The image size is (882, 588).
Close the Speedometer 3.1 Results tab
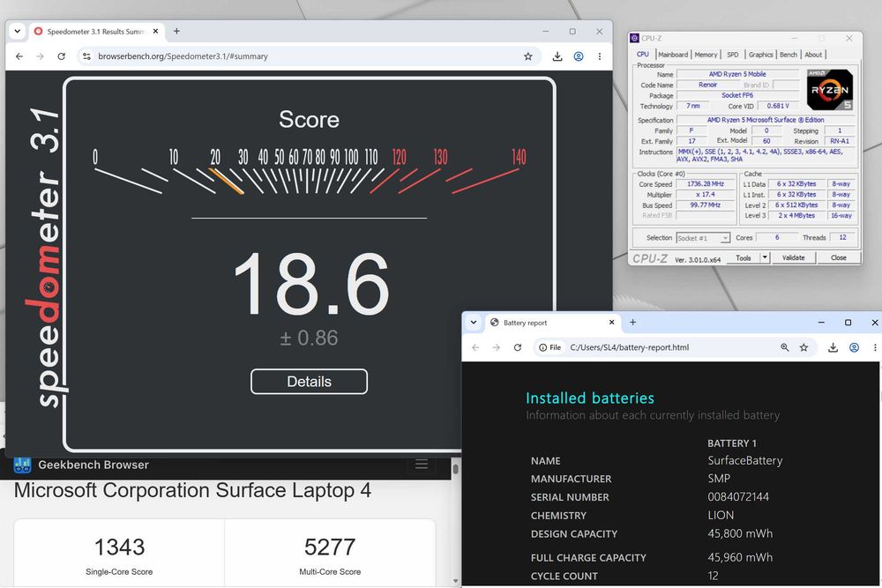[156, 32]
